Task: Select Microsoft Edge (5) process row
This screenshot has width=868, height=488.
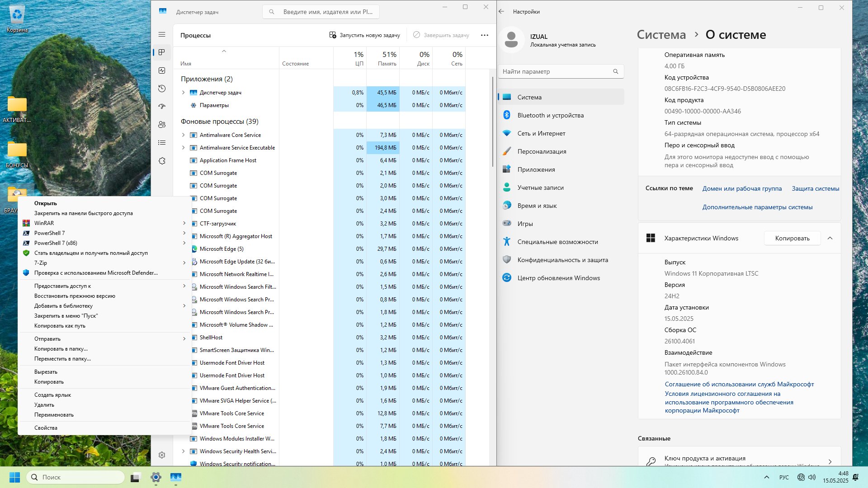Action: click(x=320, y=249)
